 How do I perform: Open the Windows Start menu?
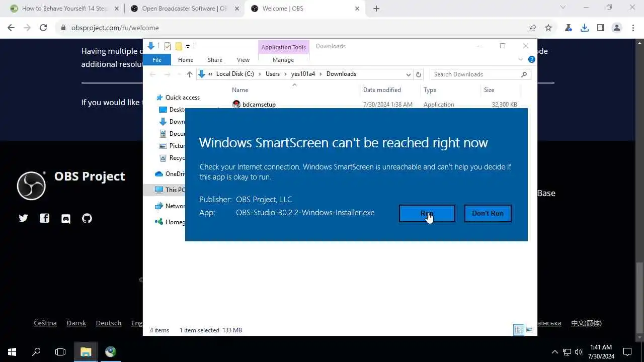[x=12, y=352]
